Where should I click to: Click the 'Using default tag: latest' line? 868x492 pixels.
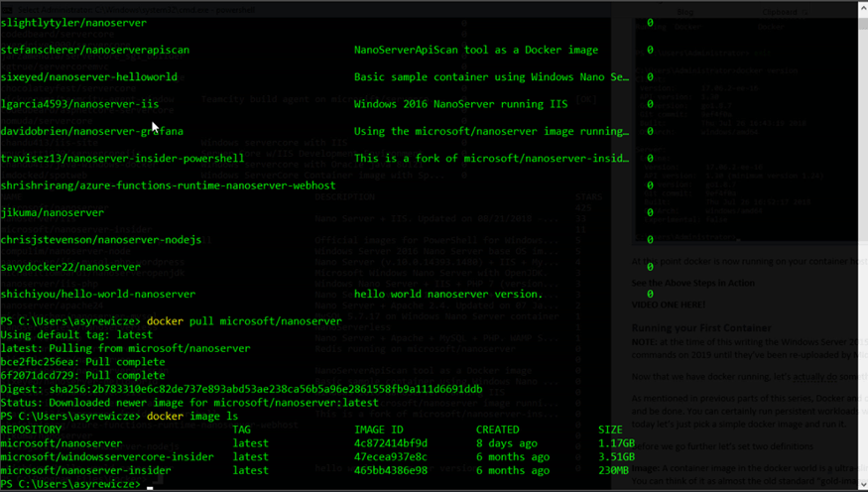(76, 335)
